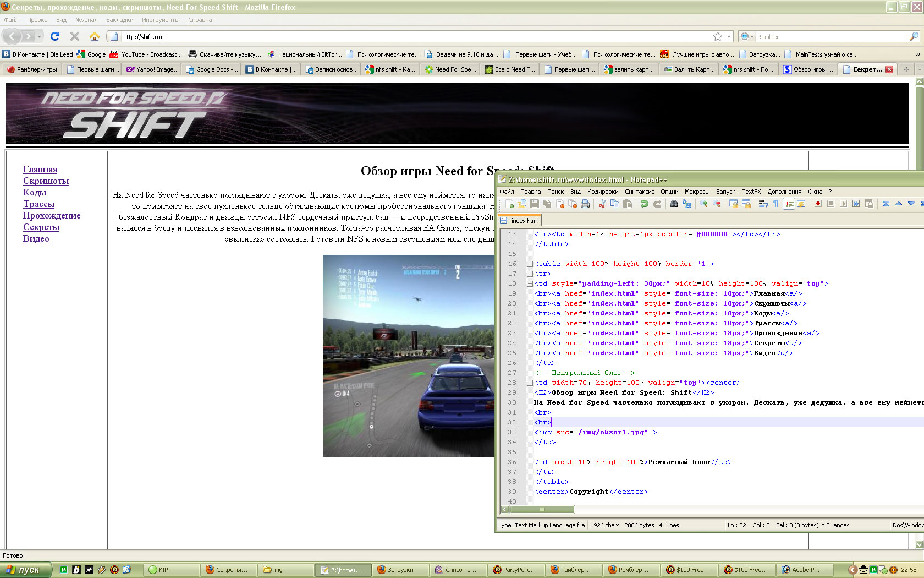Toggle the show all characters pilcrow button

(x=776, y=204)
